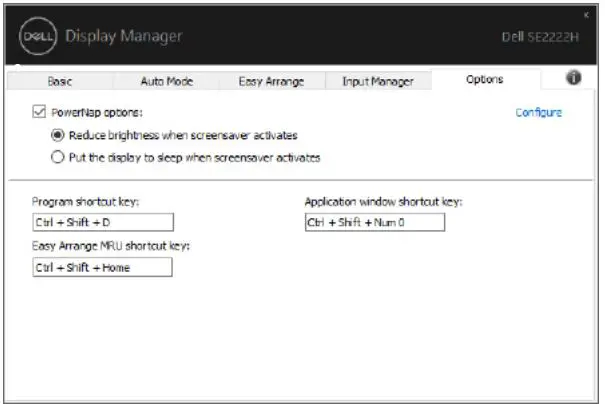Toggle the PowerNap options checkbox
Image resolution: width=605 pixels, height=404 pixels.
39,112
